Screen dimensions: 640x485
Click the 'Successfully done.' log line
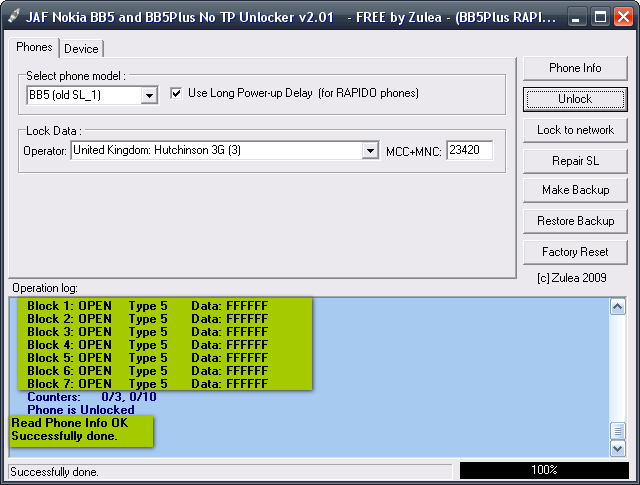64,436
